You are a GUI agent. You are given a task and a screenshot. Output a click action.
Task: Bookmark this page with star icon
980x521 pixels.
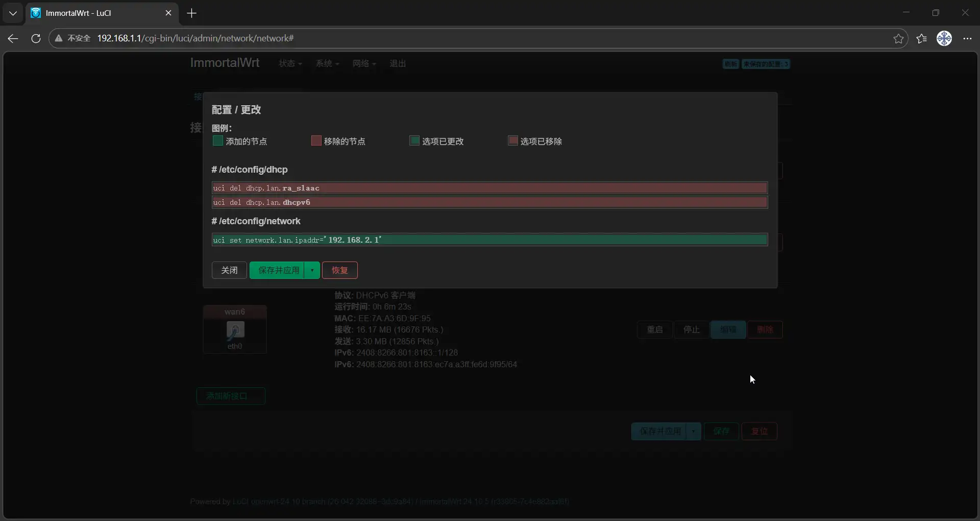coord(898,38)
